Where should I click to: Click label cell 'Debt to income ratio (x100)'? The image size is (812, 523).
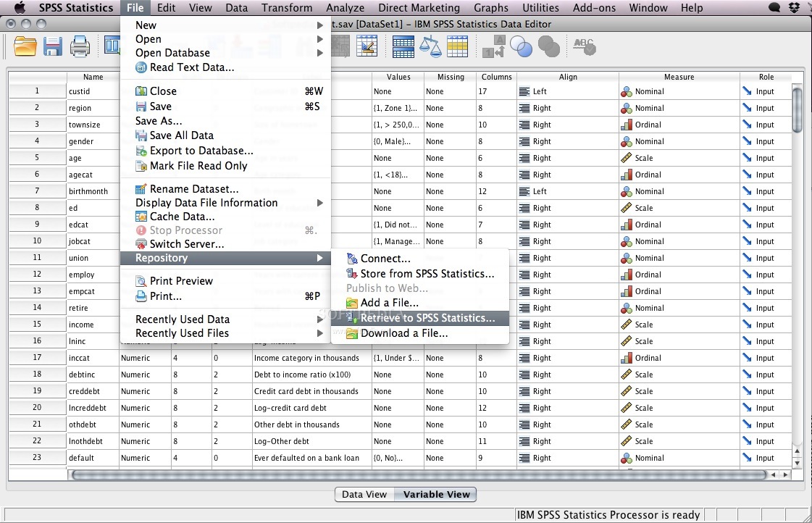click(311, 375)
